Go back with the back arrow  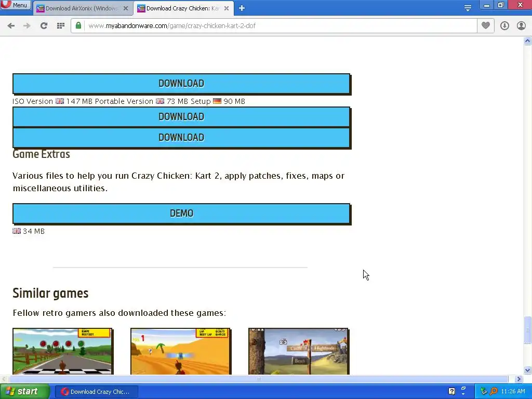[11, 26]
